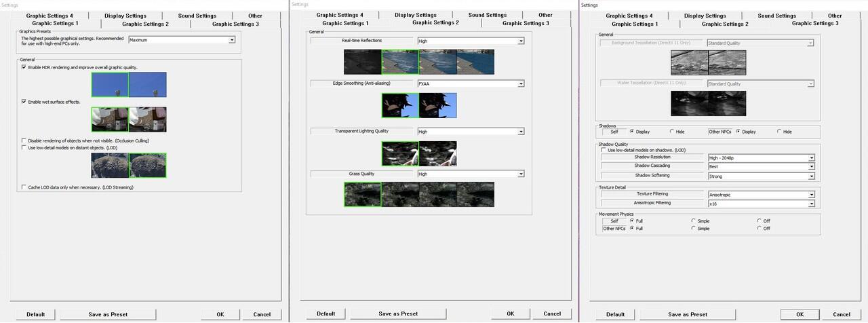This screenshot has width=868, height=323.
Task: Open the Real-time Reflections dropdown
Action: coord(471,41)
